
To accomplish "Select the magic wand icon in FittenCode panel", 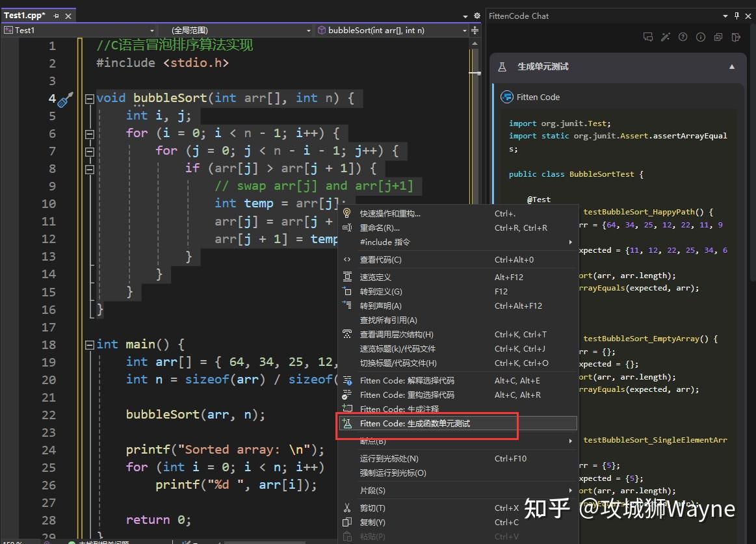I will pos(665,37).
